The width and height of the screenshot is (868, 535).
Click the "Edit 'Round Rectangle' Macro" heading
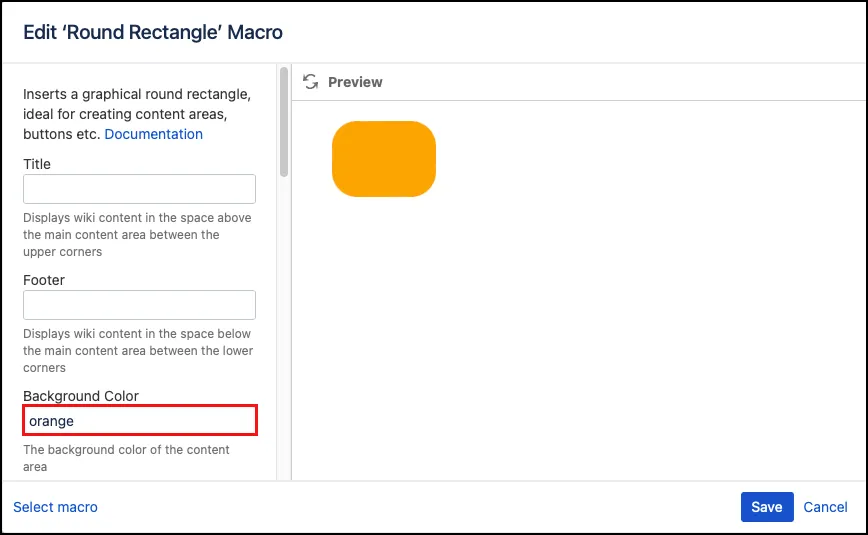[x=153, y=32]
